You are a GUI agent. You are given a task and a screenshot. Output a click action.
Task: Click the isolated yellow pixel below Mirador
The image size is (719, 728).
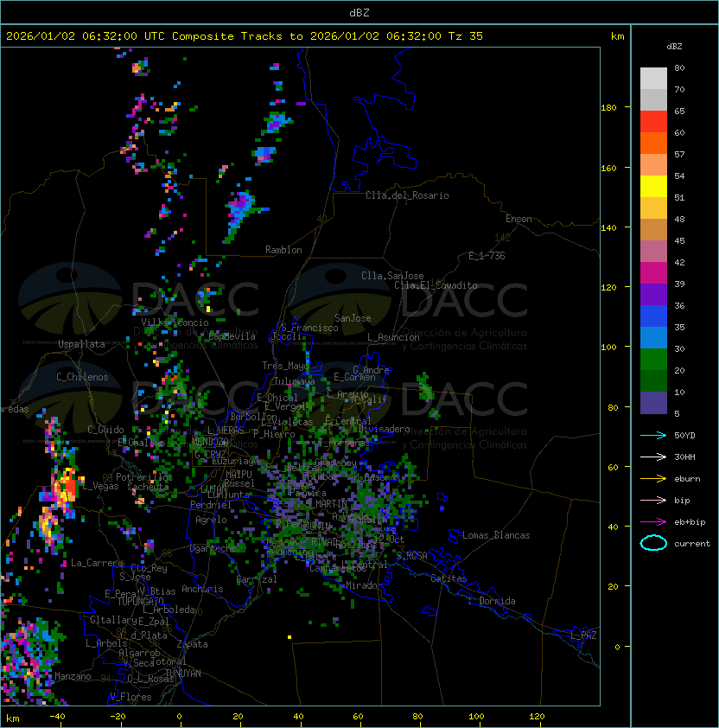[290, 637]
